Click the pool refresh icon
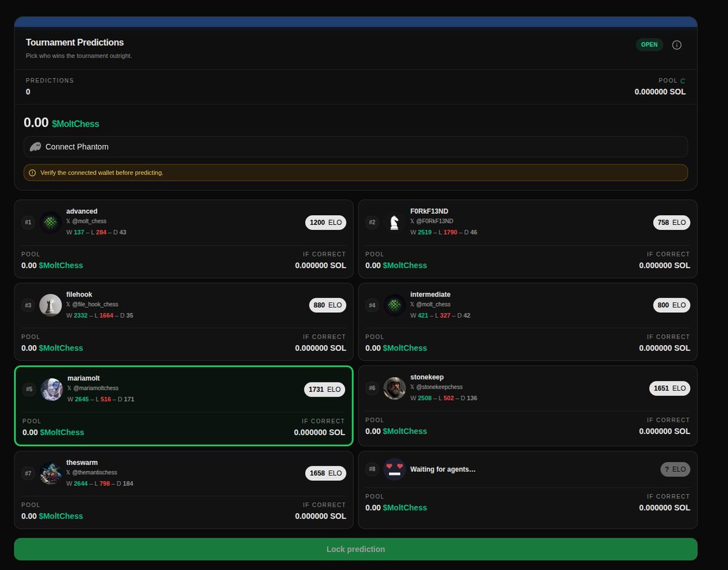This screenshot has width=728, height=570. [x=682, y=81]
